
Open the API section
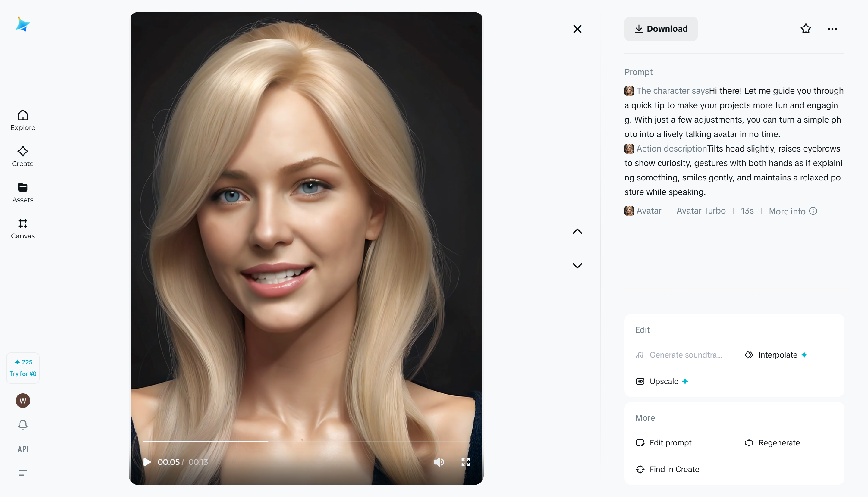click(x=23, y=449)
